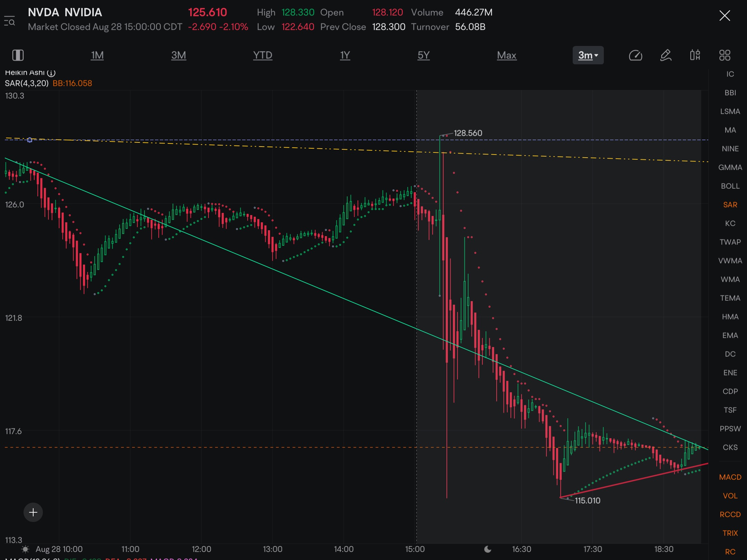Select WMA in indicator list

pos(730,279)
